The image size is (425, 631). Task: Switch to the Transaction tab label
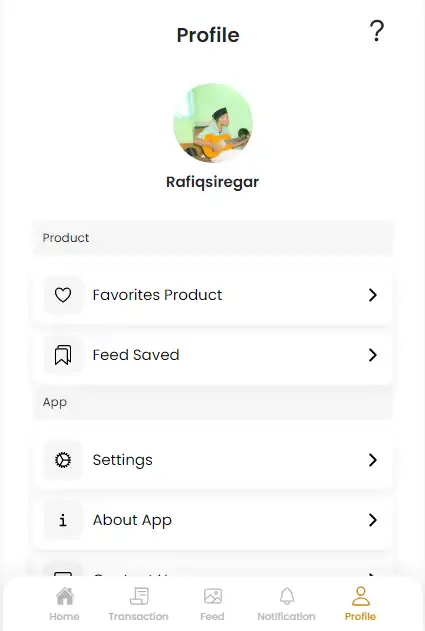pyautogui.click(x=138, y=617)
